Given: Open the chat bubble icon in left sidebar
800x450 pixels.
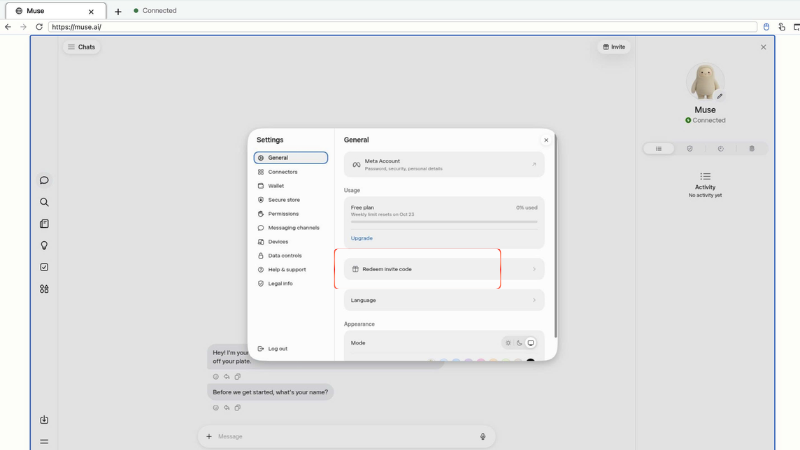Looking at the screenshot, I should pos(44,180).
